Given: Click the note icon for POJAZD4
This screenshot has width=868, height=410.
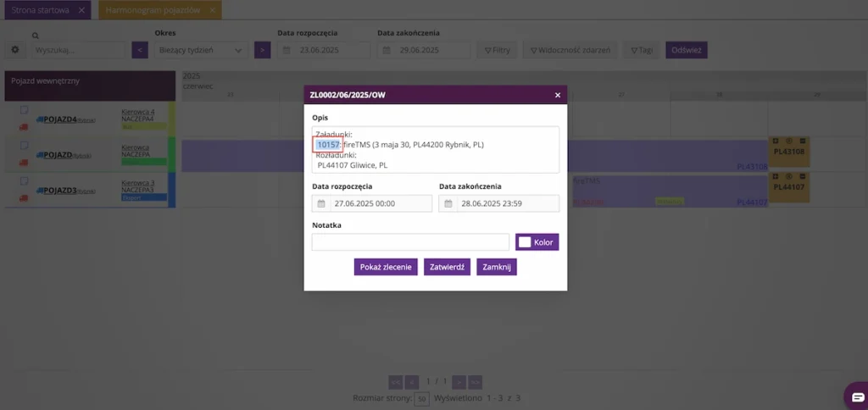Looking at the screenshot, I should [x=24, y=109].
